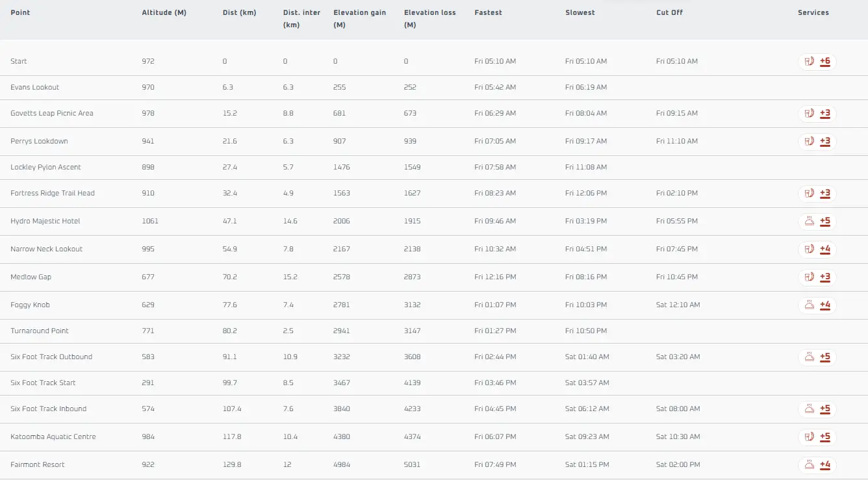Click the hot meal icon for Hydro Majestic Hotel
The height and width of the screenshot is (480, 868).
810,221
